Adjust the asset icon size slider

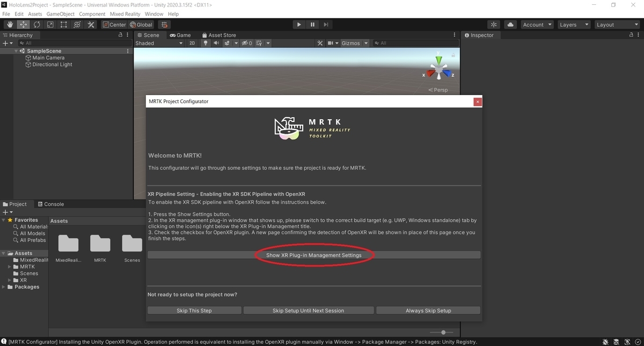443,333
